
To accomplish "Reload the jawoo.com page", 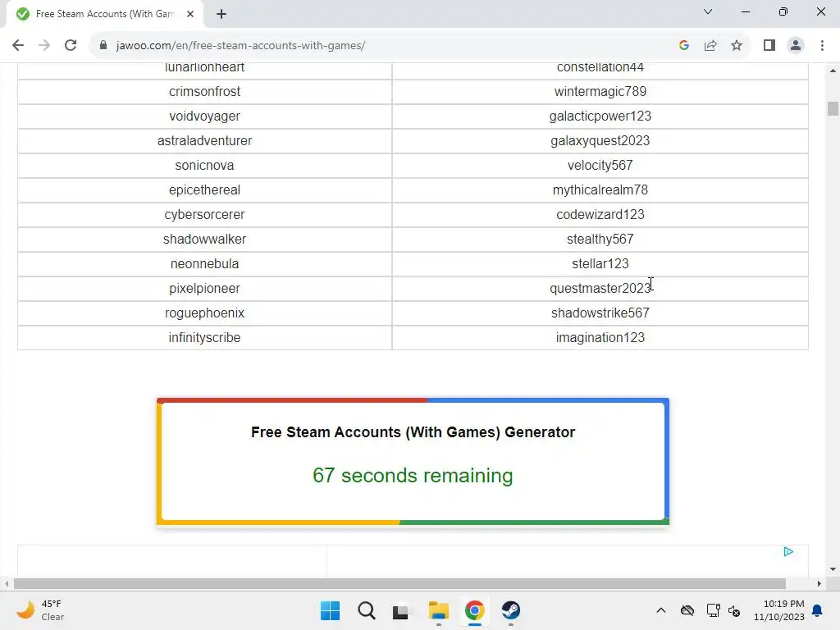I will click(x=71, y=46).
